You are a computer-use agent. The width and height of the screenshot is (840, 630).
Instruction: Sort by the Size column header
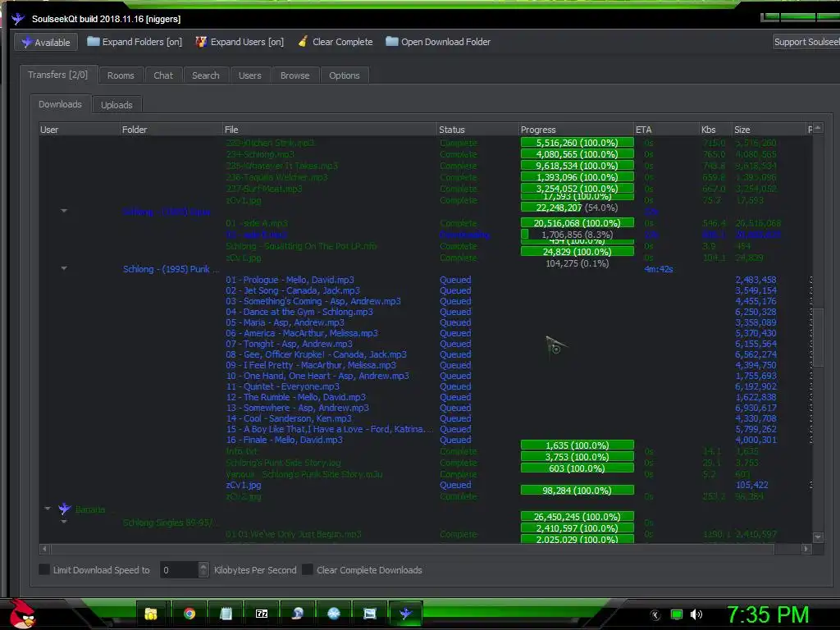coord(769,130)
